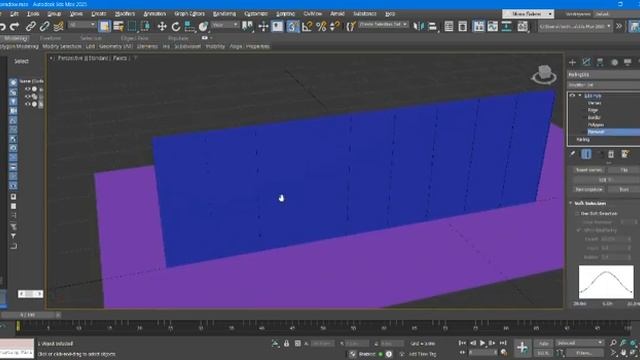Open the Tools menu

(x=33, y=14)
